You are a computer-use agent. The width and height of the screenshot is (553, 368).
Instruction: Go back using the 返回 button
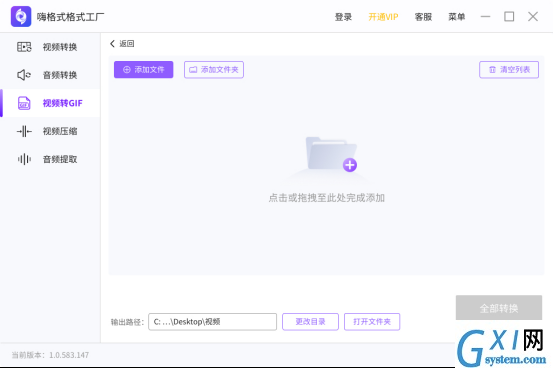coord(122,43)
